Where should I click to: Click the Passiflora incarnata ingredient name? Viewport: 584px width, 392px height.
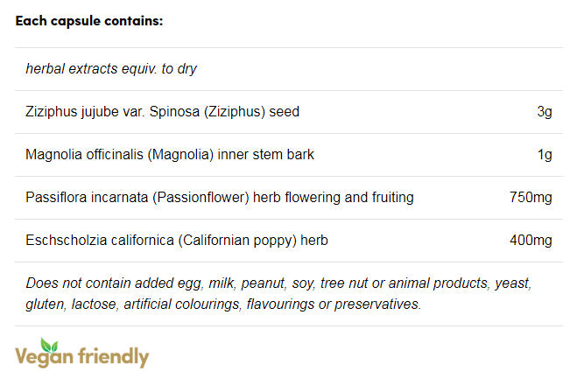[x=88, y=198]
